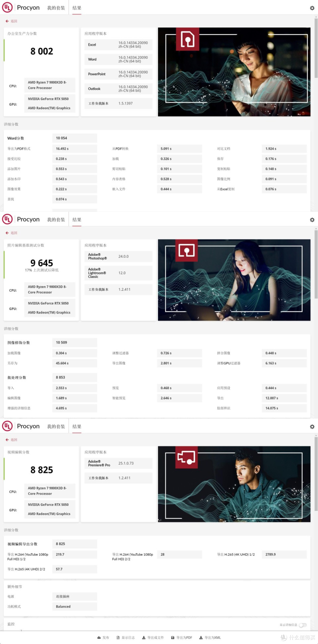The height and width of the screenshot is (644, 318).
Task: Click the photo editing score 9 645
Action: point(42,263)
